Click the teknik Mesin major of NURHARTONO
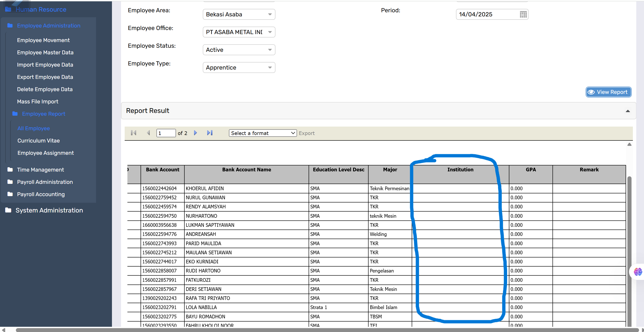The height and width of the screenshot is (332, 644). 390,216
